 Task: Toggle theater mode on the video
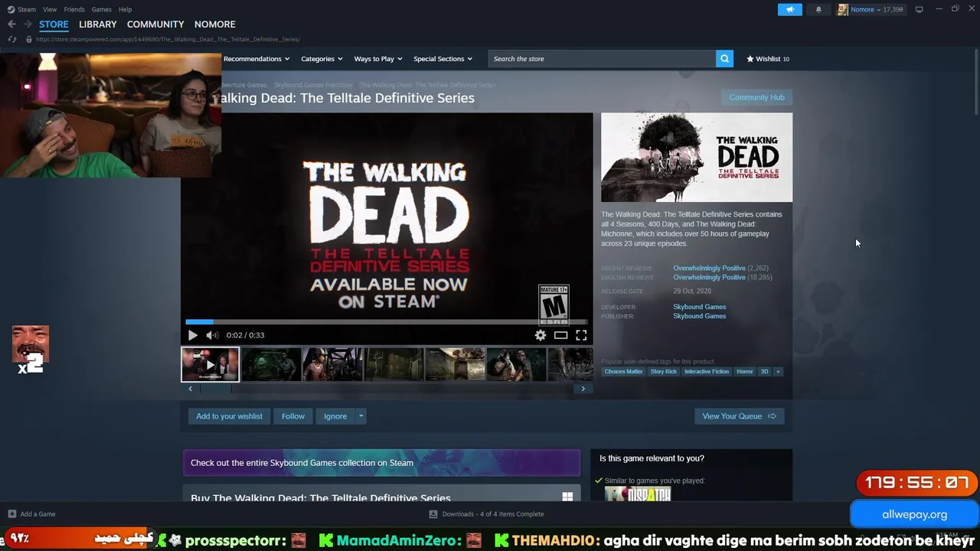pos(561,335)
